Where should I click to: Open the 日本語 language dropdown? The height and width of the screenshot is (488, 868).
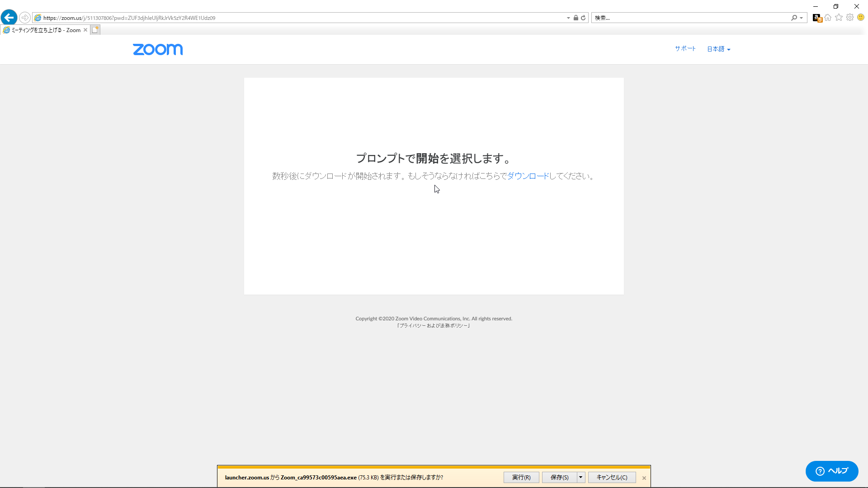(x=718, y=49)
